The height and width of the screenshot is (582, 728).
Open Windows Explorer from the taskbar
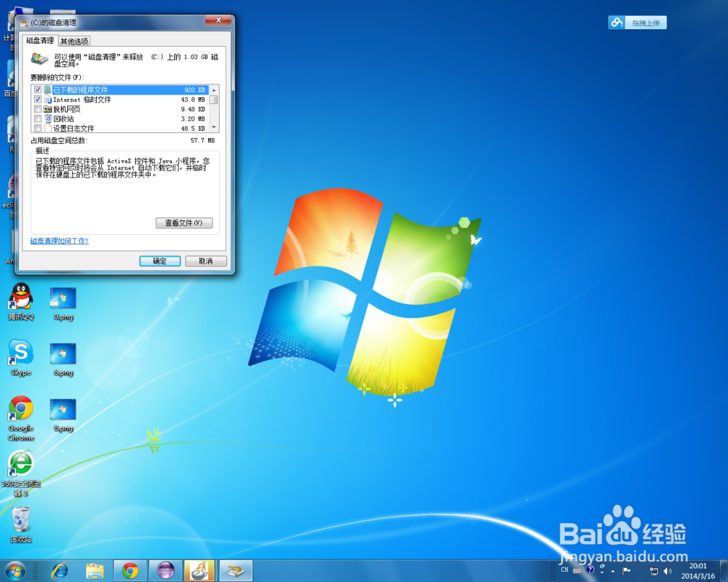[x=95, y=570]
